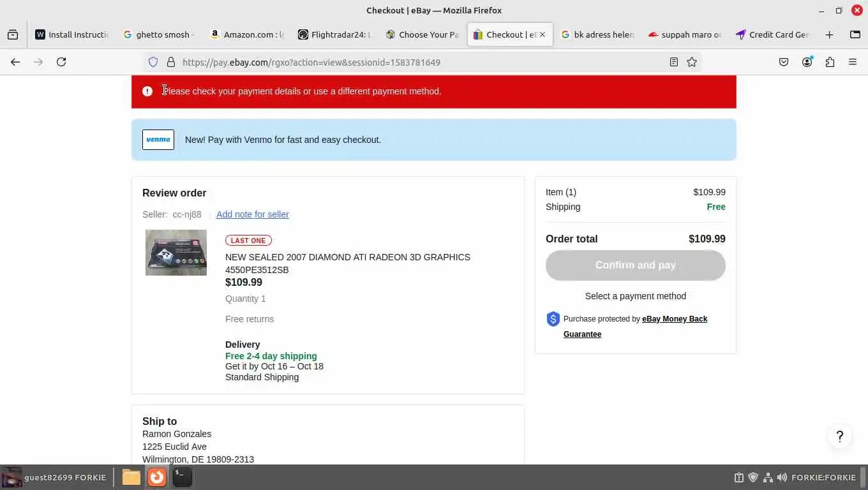Close the Checkout eBay tab
The image size is (868, 490).
pyautogui.click(x=542, y=34)
